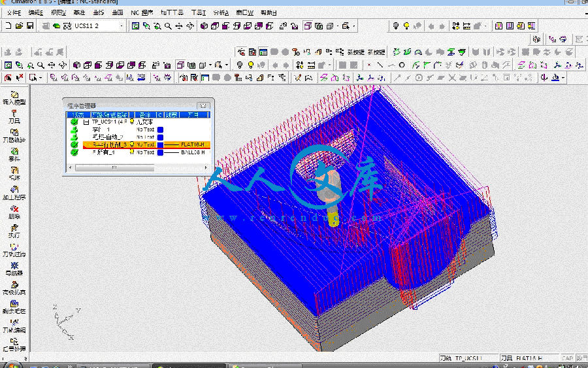Click the rotate view icon in top toolbar
Image resolution: width=588 pixels, height=368 pixels.
point(190,26)
